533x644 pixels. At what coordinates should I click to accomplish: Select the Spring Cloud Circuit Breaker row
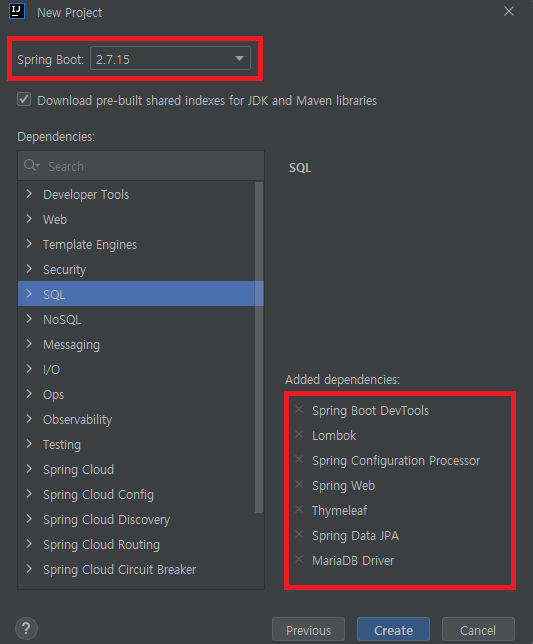point(136,570)
